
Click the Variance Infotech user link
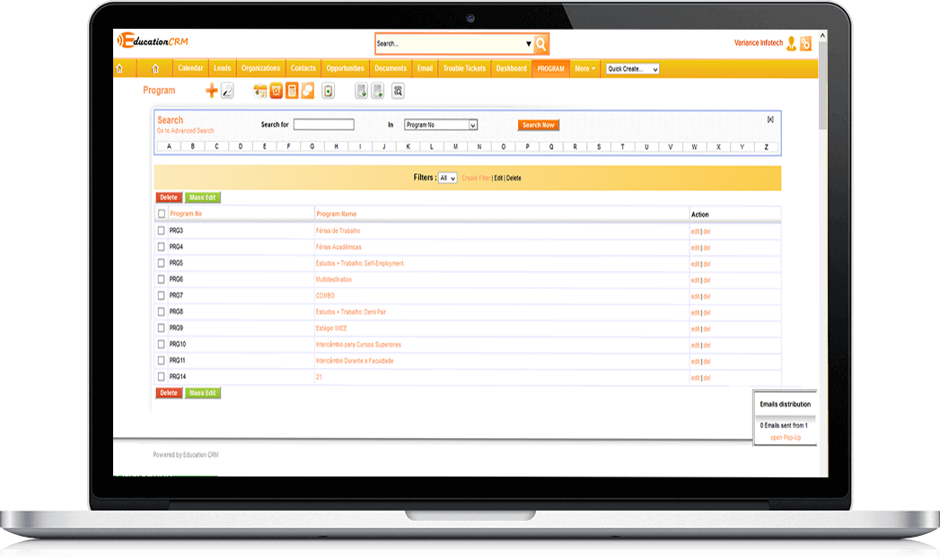[x=759, y=43]
